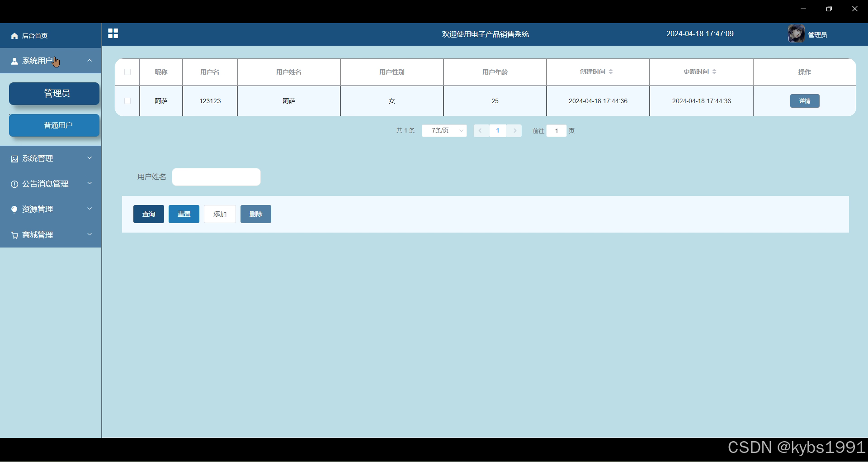Click the 系统用户 person icon
This screenshot has width=868, height=462.
tap(14, 61)
